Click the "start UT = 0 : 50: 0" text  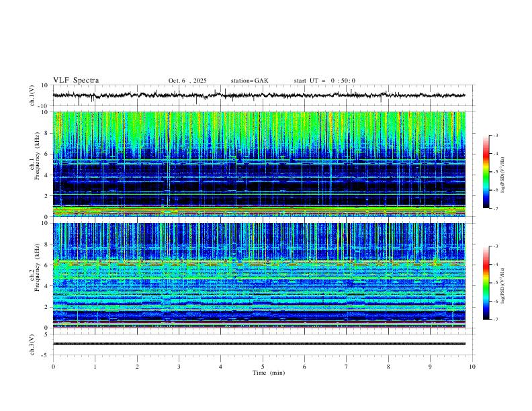point(324,81)
